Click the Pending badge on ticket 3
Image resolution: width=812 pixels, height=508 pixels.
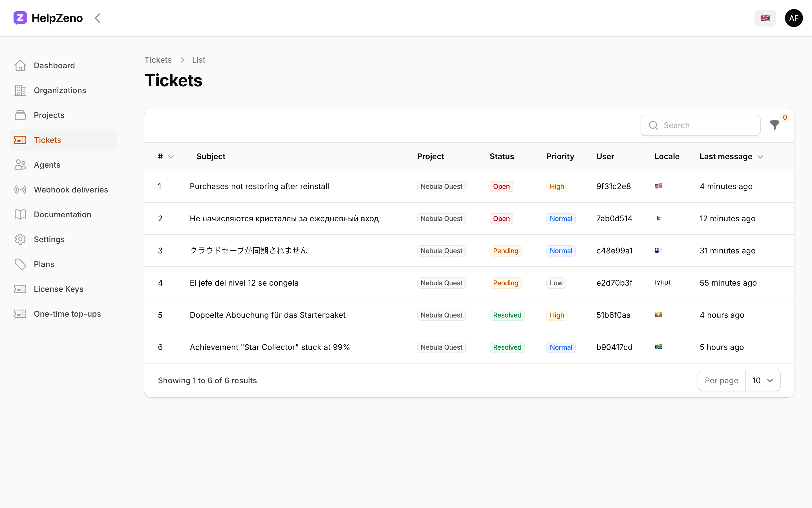click(506, 251)
